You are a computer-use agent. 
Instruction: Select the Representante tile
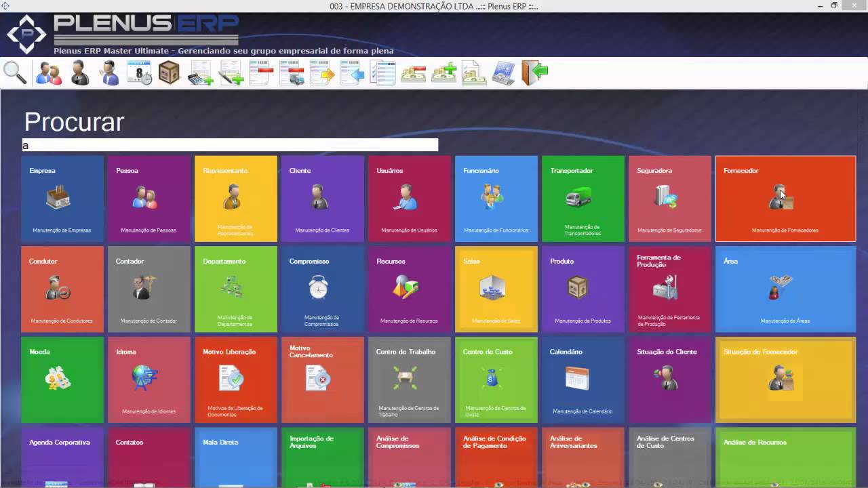[236, 199]
